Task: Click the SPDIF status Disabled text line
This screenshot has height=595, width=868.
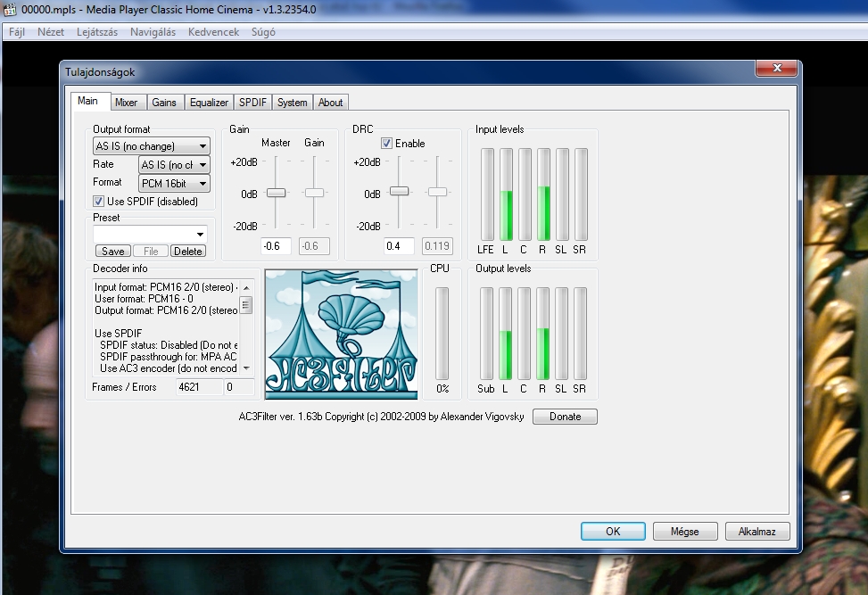Action: click(169, 345)
